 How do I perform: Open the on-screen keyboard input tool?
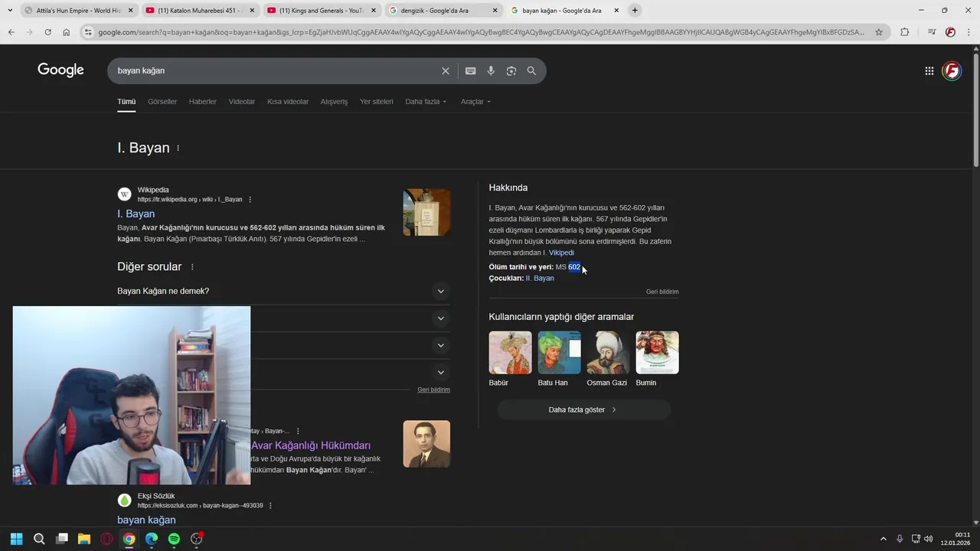pos(470,70)
